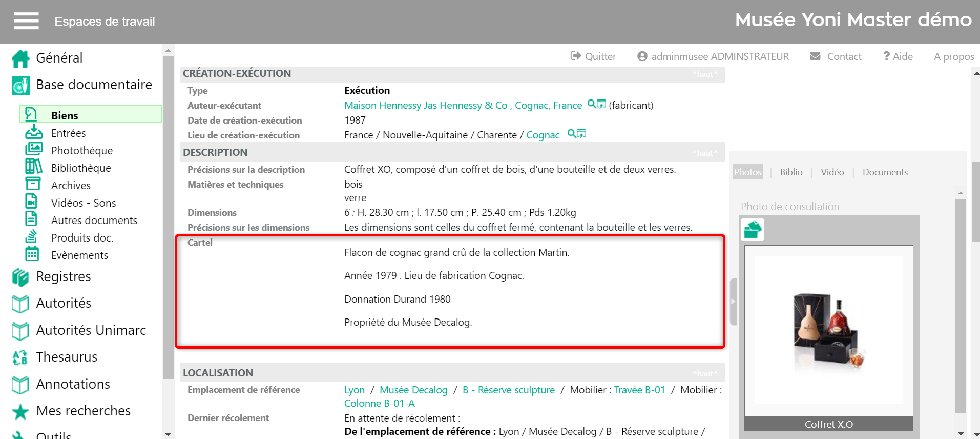Click the Général home icon

[20, 58]
